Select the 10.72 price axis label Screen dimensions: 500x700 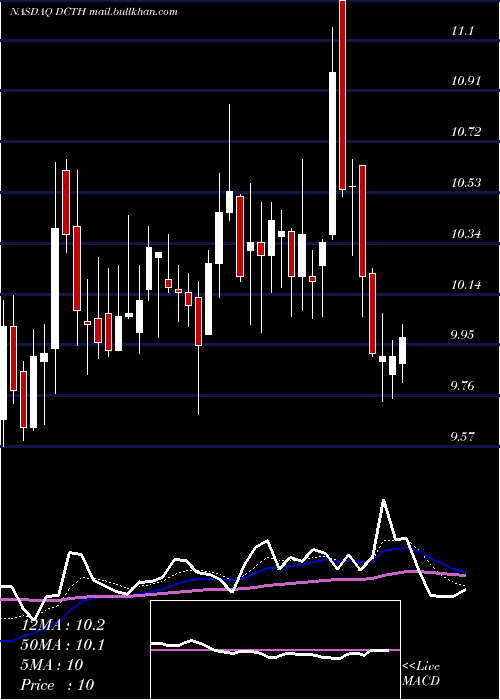pyautogui.click(x=466, y=132)
